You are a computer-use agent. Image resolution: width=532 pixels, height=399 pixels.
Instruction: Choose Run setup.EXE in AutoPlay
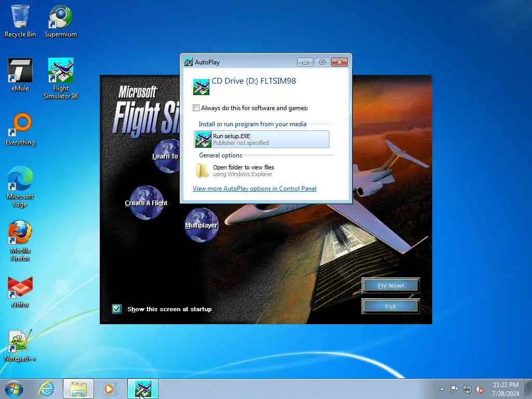click(261, 139)
